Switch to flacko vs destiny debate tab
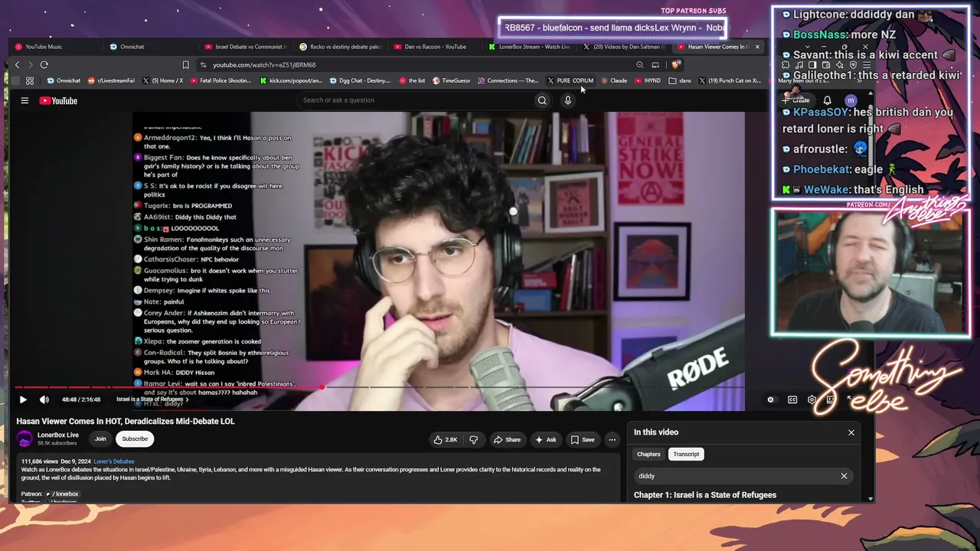 pos(340,47)
